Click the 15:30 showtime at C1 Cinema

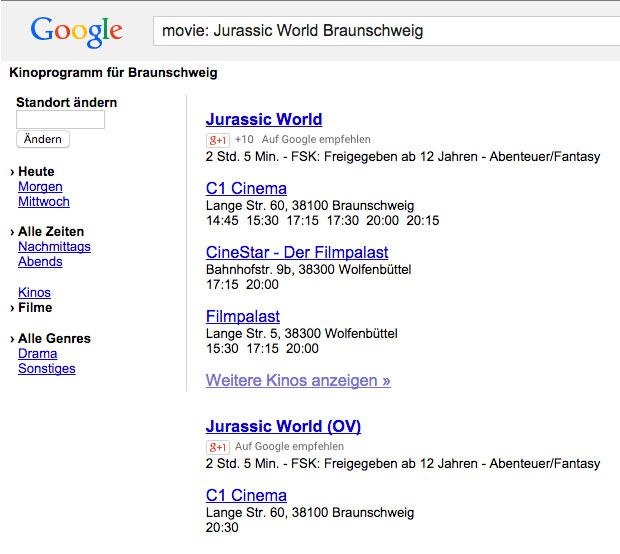click(263, 221)
